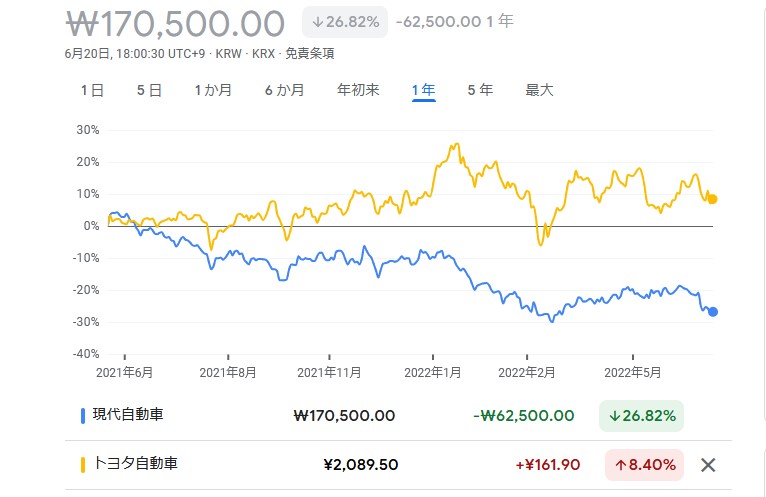Screen dimensions: 766x497
Task: Switch chart to 5年 range
Action: click(480, 90)
